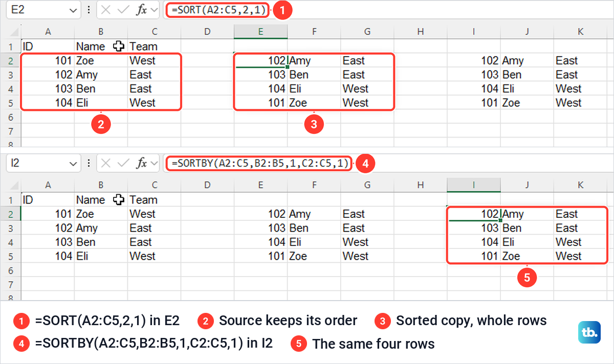Click Cancel X beside the SORTBY formula

click(106, 163)
